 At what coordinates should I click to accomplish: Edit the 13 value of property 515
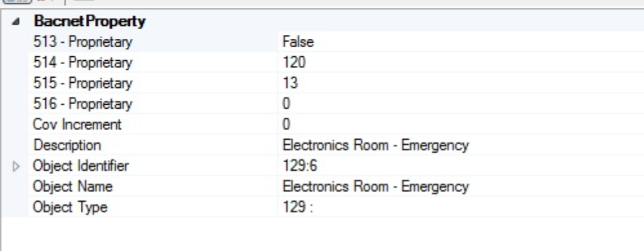tap(291, 83)
